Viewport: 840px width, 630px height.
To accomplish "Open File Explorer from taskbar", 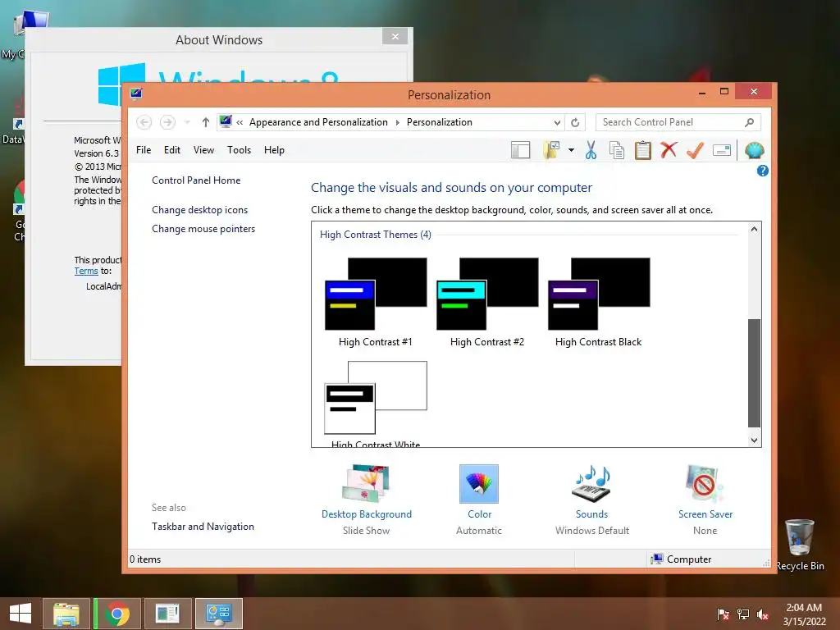I will coord(66,614).
